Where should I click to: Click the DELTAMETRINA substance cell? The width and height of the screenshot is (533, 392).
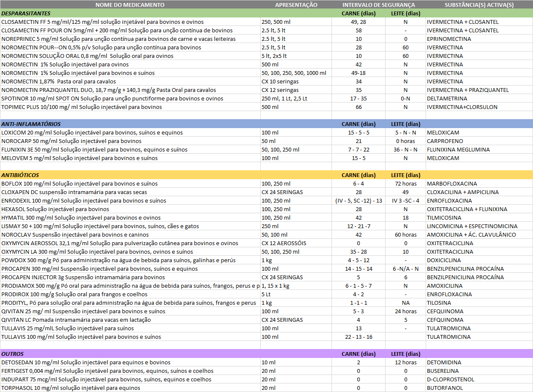point(479,98)
